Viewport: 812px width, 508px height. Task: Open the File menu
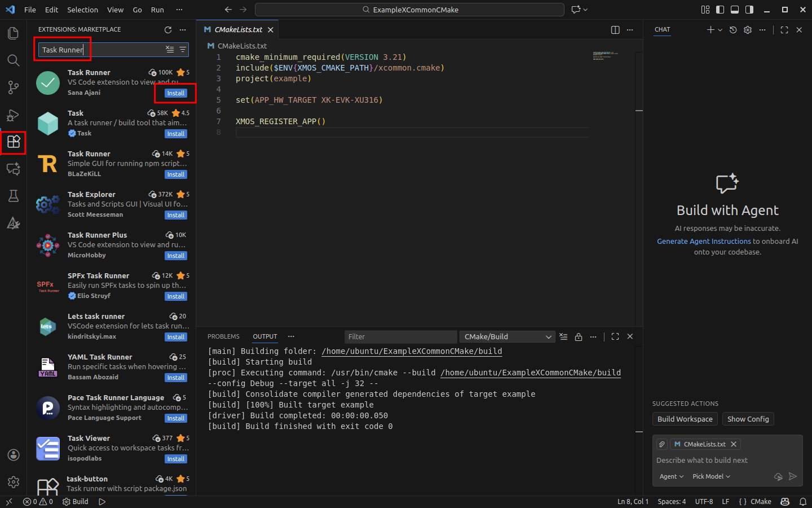tap(30, 10)
